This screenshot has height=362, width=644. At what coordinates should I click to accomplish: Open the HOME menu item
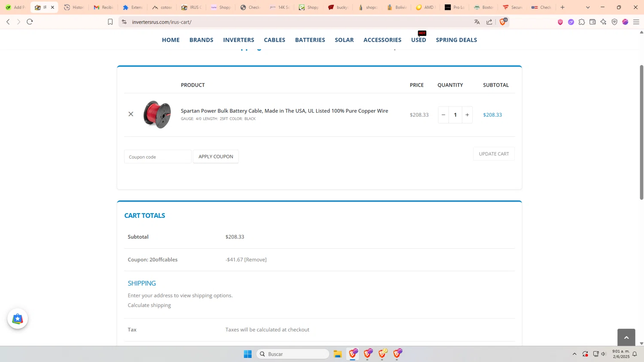[171, 40]
